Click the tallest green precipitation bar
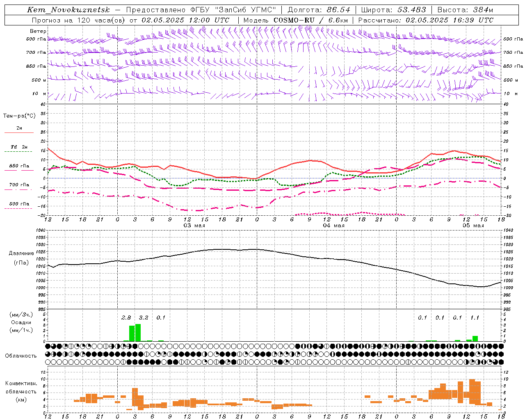Image resolution: width=525 pixels, height=420 pixels. [138, 333]
